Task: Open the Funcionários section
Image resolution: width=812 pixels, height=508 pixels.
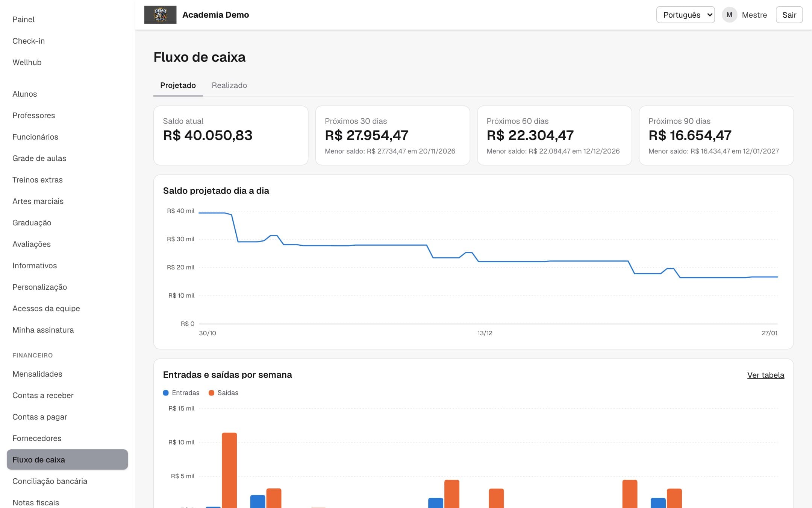Action: click(x=67, y=137)
